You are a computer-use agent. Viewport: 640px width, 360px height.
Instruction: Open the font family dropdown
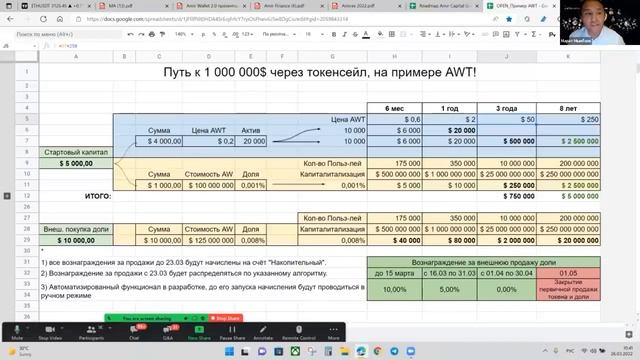(279, 34)
